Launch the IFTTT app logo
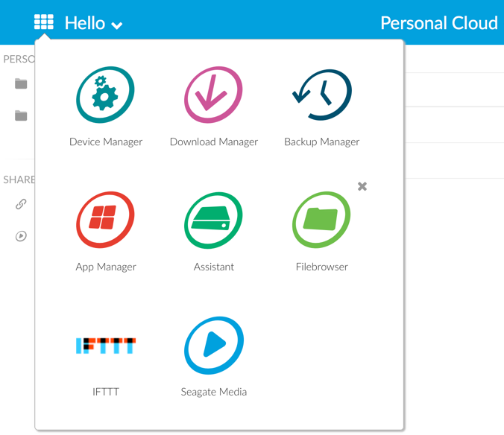Viewport: 504px width, 435px height. click(106, 346)
